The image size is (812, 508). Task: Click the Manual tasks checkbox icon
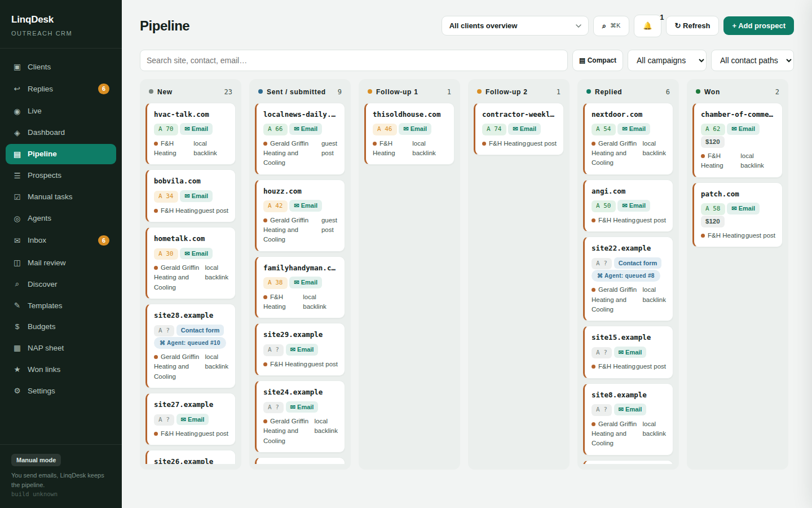(x=17, y=197)
